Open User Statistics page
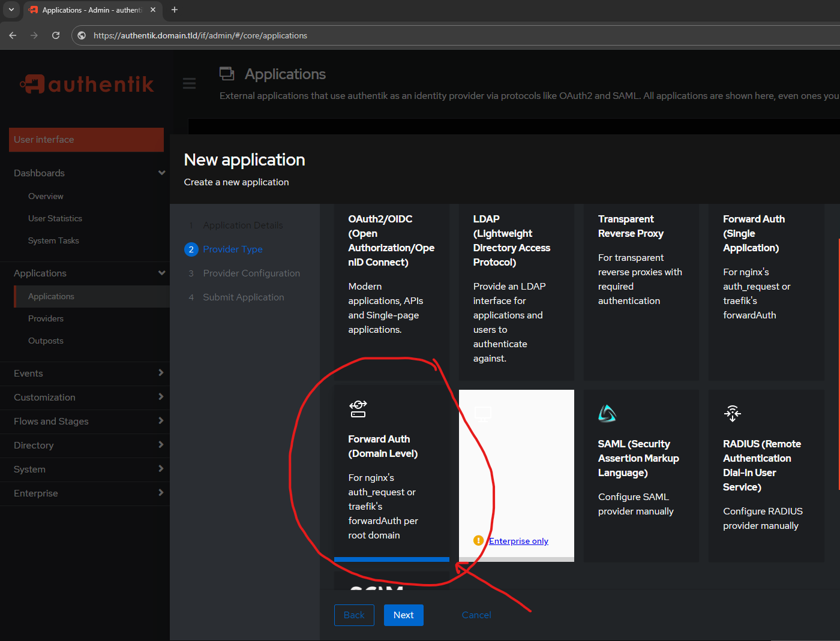 [55, 218]
